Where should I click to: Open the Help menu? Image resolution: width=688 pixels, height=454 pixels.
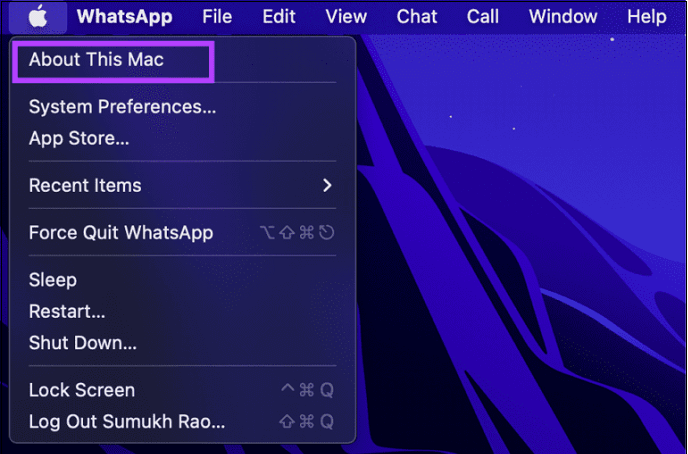(x=647, y=17)
